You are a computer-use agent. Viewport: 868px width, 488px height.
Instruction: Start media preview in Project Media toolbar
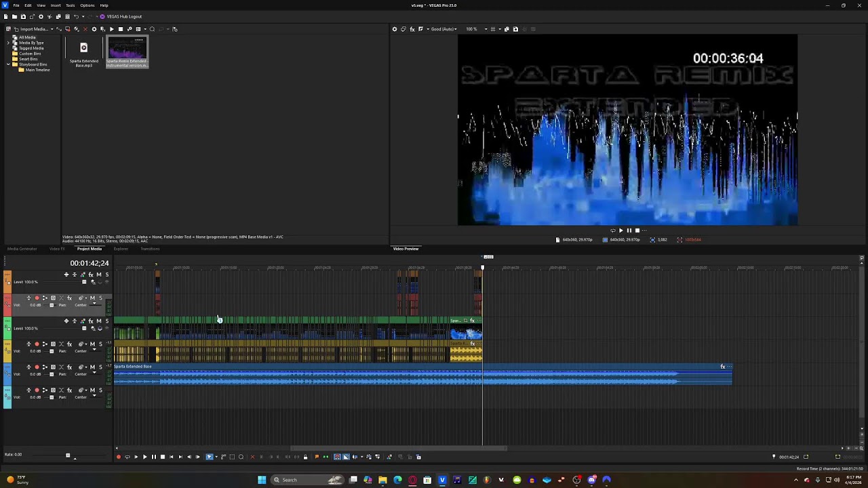pos(112,29)
